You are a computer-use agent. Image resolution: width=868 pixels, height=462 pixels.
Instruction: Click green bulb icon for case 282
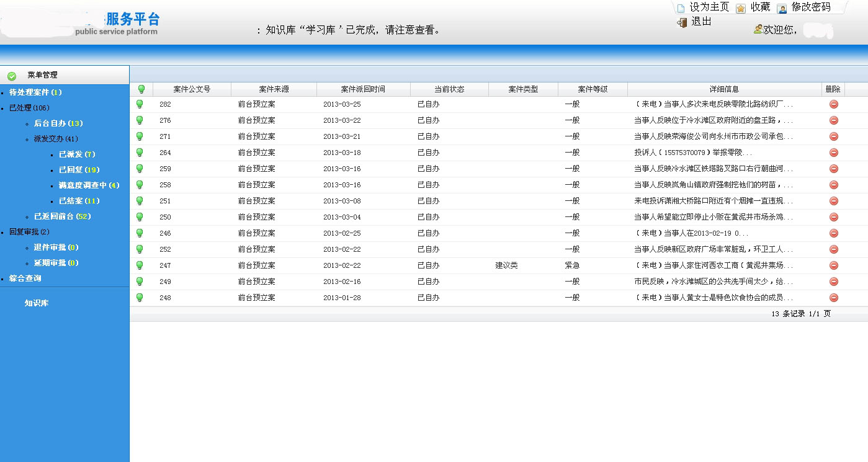pyautogui.click(x=140, y=104)
